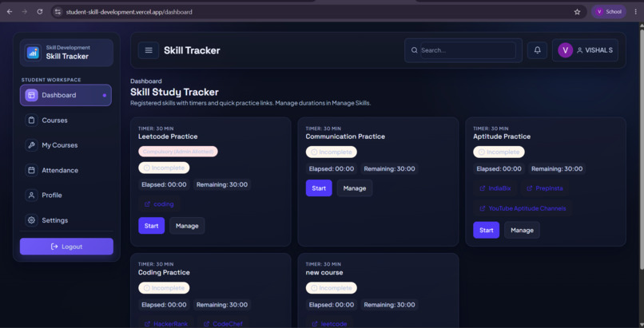The image size is (644, 328).
Task: Click Compulsory (Admin Allotted) badge
Action: pos(178,152)
